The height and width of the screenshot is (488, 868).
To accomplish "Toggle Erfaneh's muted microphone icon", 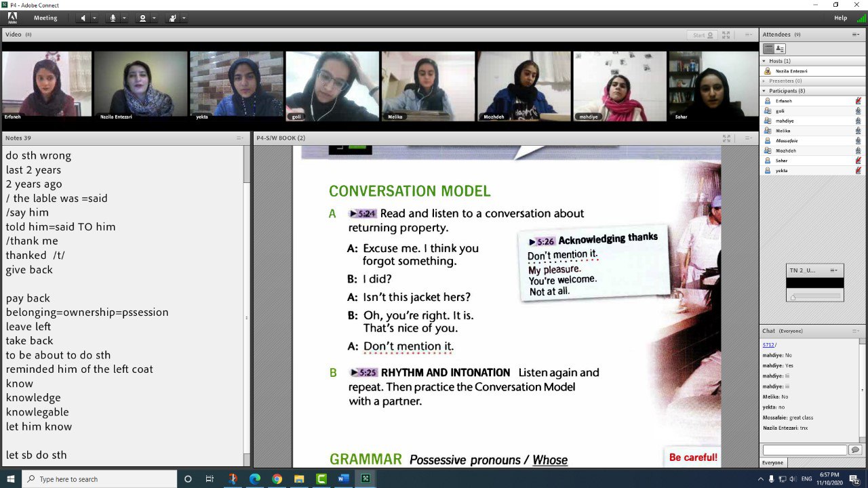I will pyautogui.click(x=858, y=101).
